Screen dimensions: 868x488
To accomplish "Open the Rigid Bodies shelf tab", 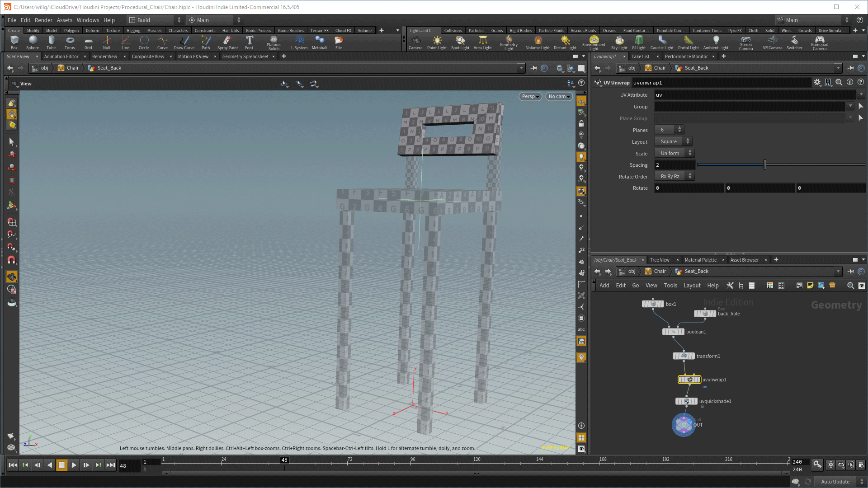I will (521, 31).
